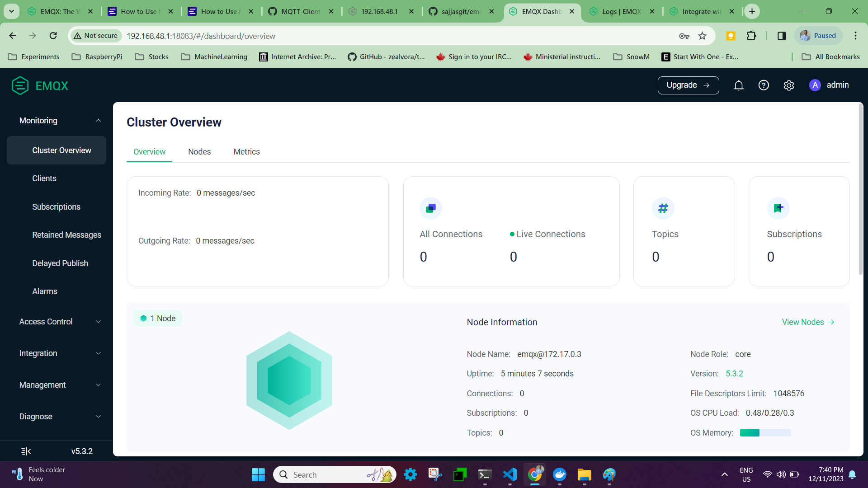
Task: Switch to the Logs | EMQX tab
Action: click(x=622, y=11)
